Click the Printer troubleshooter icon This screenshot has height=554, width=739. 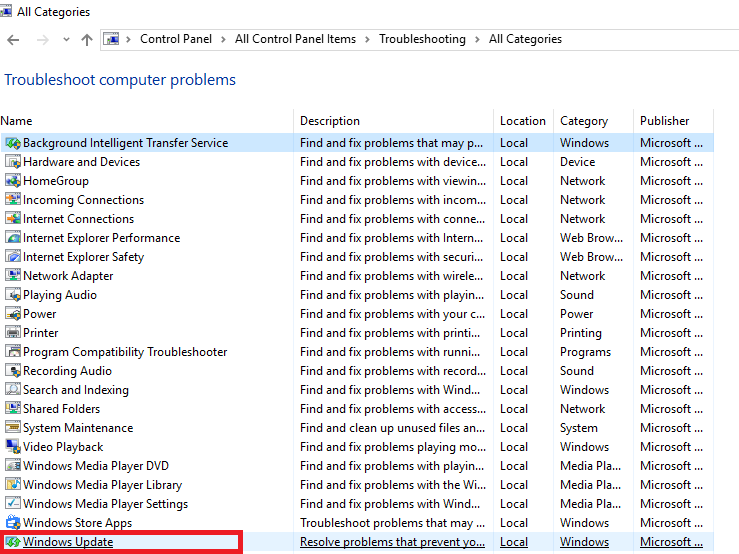[13, 332]
